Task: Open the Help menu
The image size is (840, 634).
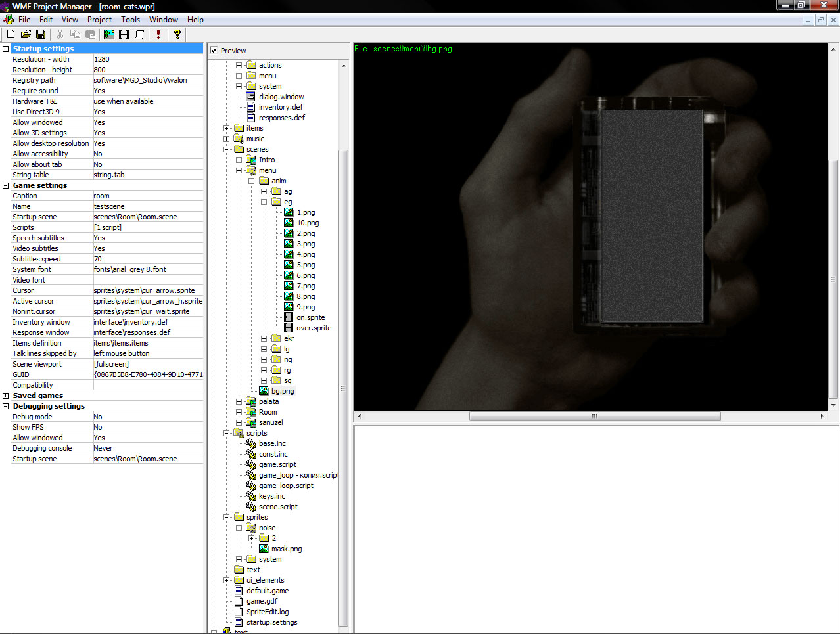Action: point(195,20)
